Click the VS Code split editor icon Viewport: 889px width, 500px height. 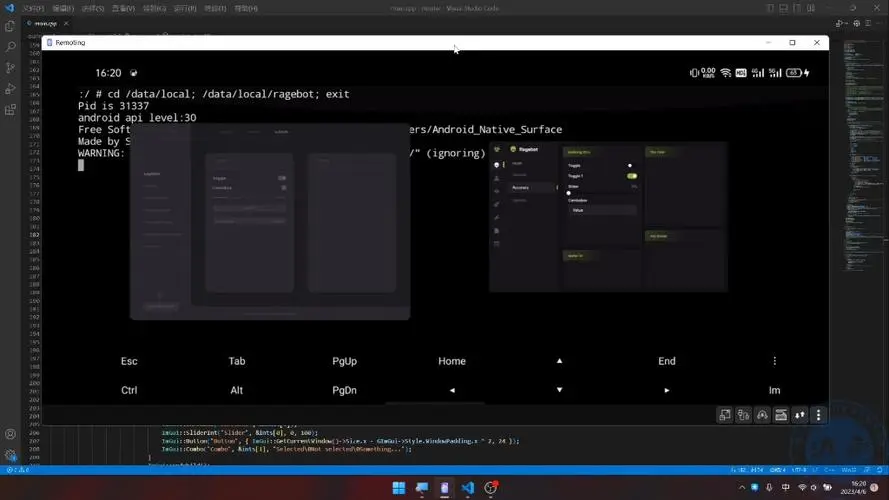[x=868, y=23]
